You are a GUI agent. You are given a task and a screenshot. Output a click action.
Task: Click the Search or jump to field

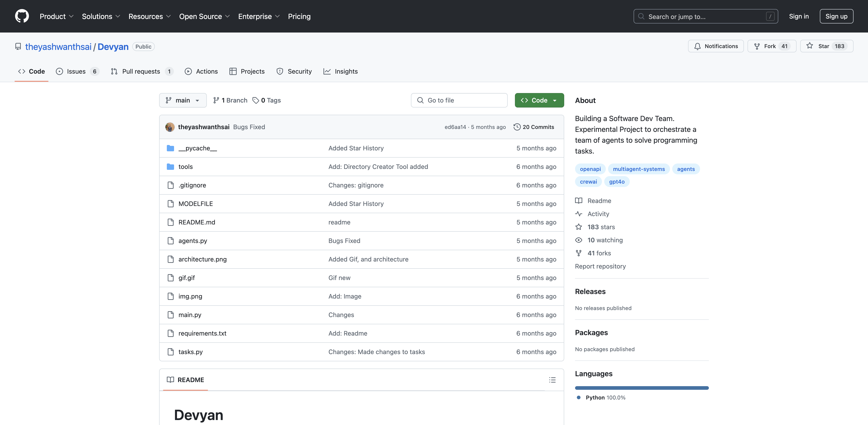coord(705,16)
